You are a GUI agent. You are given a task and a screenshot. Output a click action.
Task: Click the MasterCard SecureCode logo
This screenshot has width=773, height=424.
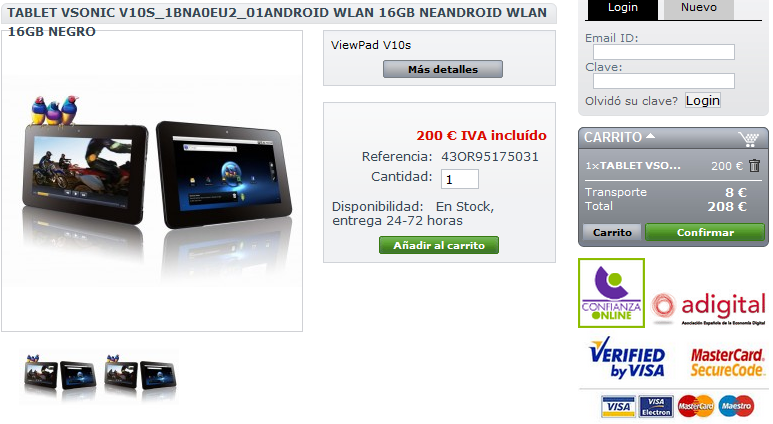point(727,362)
